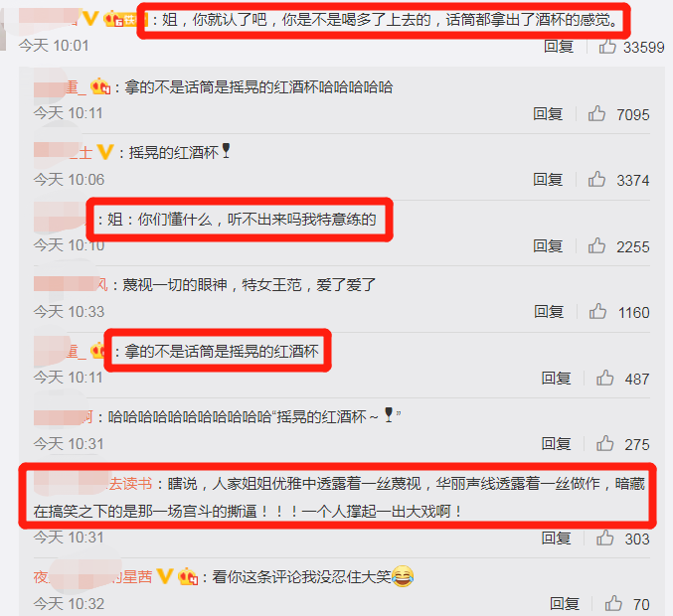Like the laughing emoji comment with 70 likes
This screenshot has height=616, width=673.
pyautogui.click(x=613, y=603)
